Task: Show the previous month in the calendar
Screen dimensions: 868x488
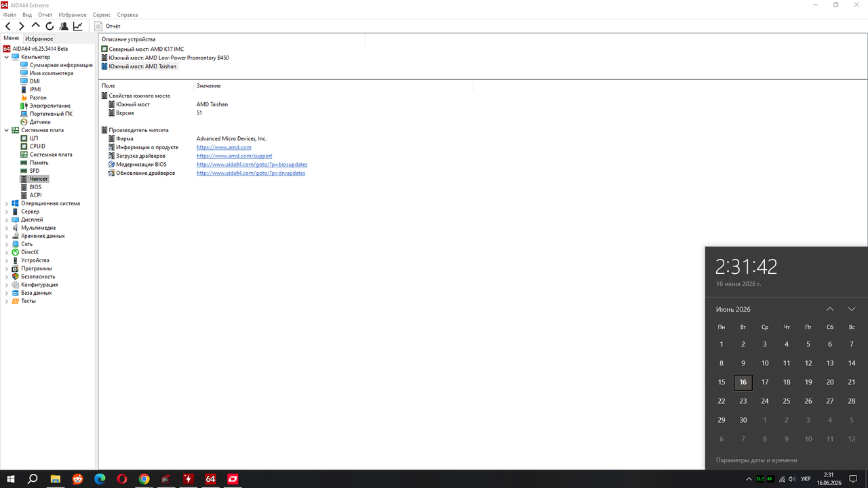Action: coord(830,309)
